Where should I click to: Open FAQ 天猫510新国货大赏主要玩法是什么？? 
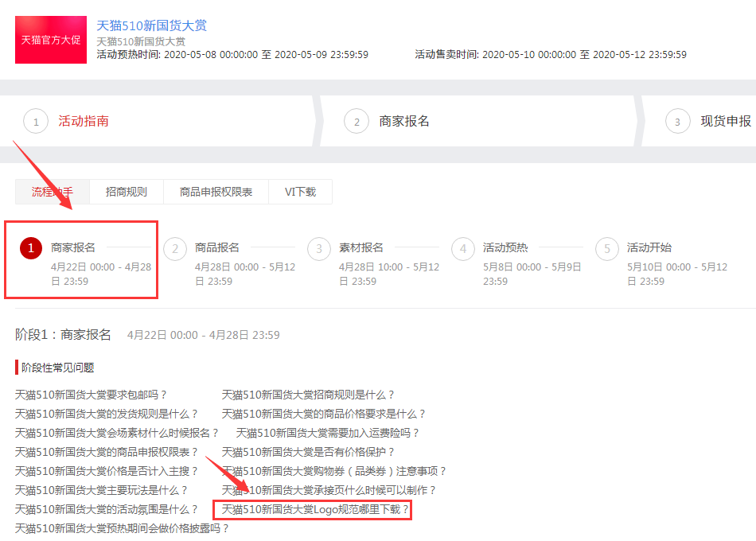[101, 490]
